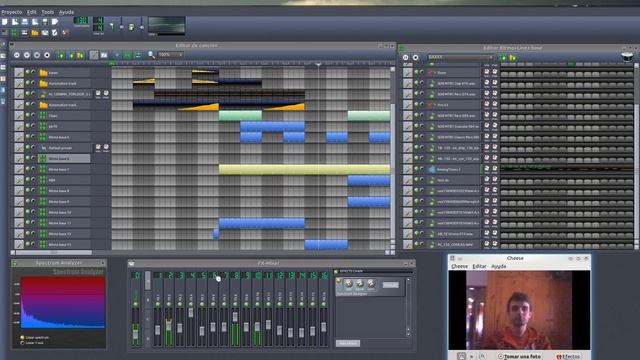Show the Automation Editor window
640x360 pixels.
tap(35, 33)
